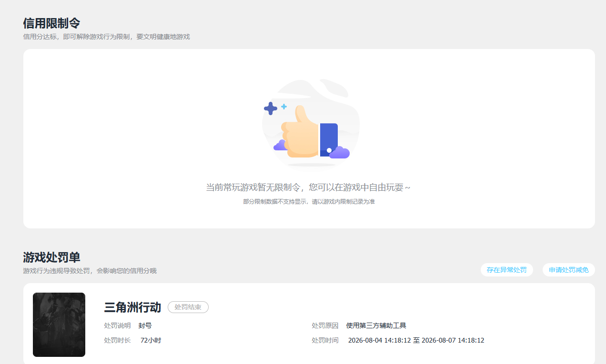Screen dimensions: 606x364
Task: Click the 处罚时间 label
Action: tap(325, 340)
